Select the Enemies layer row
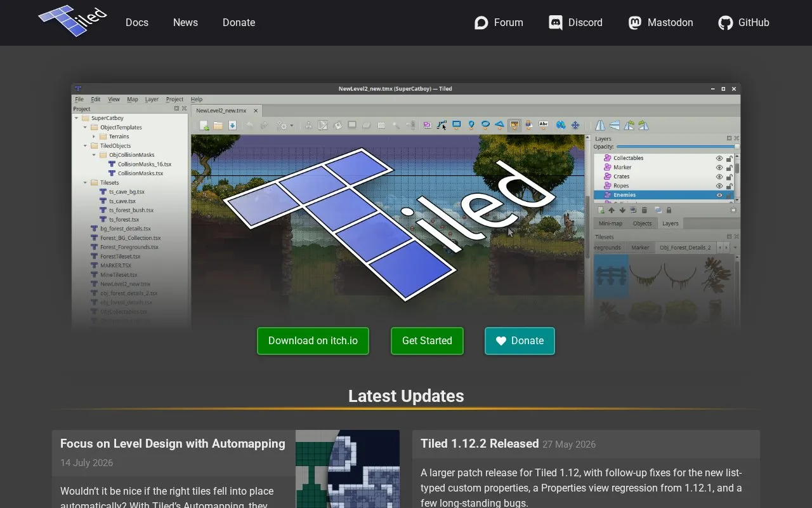The width and height of the screenshot is (812, 508). tap(664, 195)
